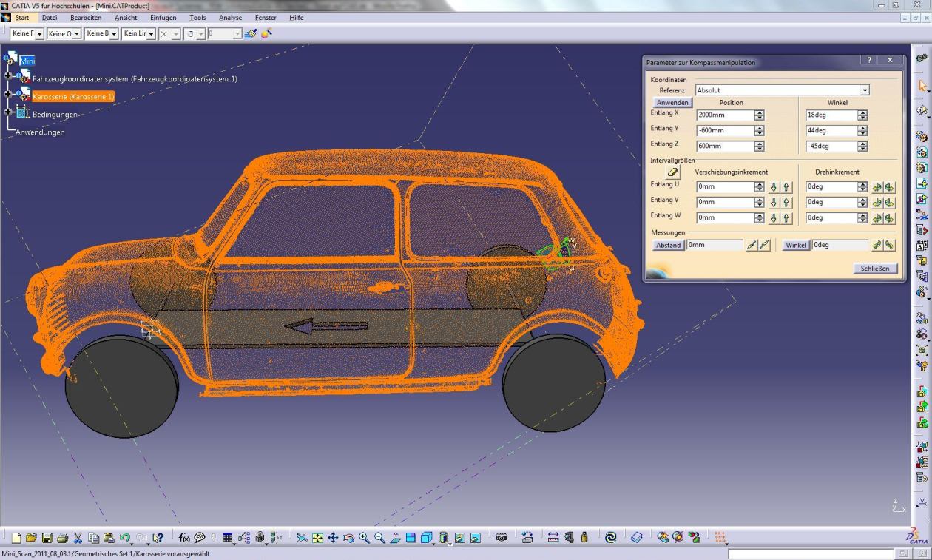Expand the Bedingungen tree node
Viewport: 932px width, 560px height.
[x=8, y=112]
